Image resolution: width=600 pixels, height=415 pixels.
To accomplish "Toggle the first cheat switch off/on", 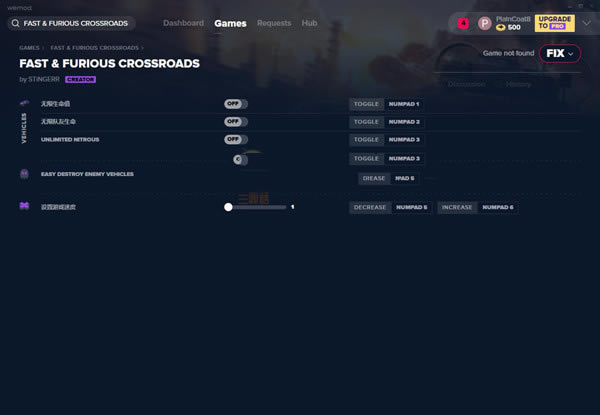I will (x=236, y=104).
